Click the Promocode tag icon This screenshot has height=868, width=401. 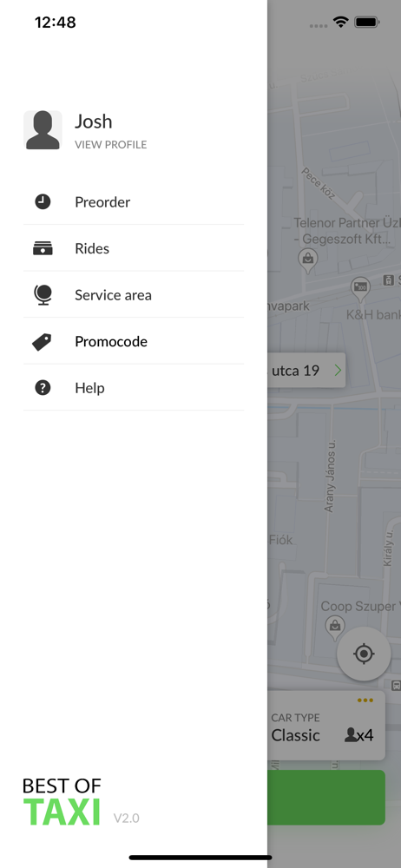(42, 342)
